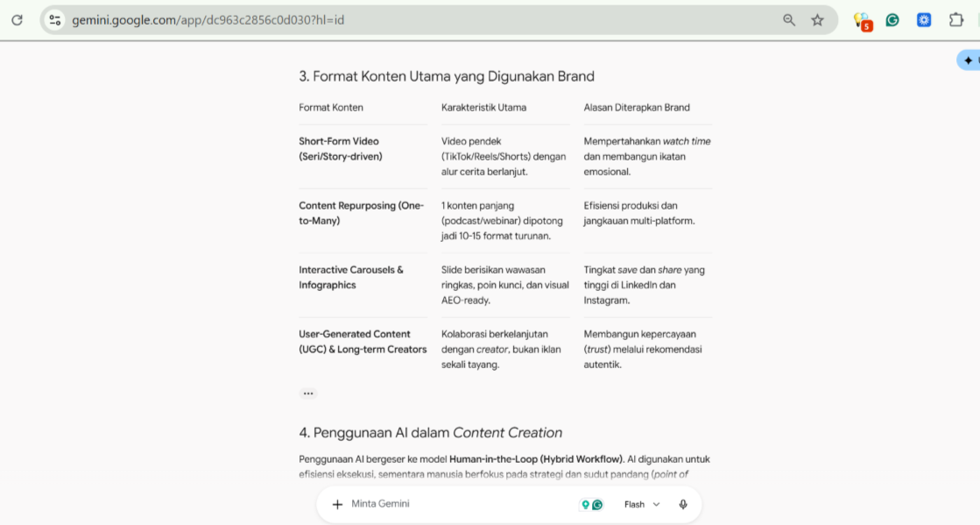Open the Flash model selector dropdown

pyautogui.click(x=642, y=504)
